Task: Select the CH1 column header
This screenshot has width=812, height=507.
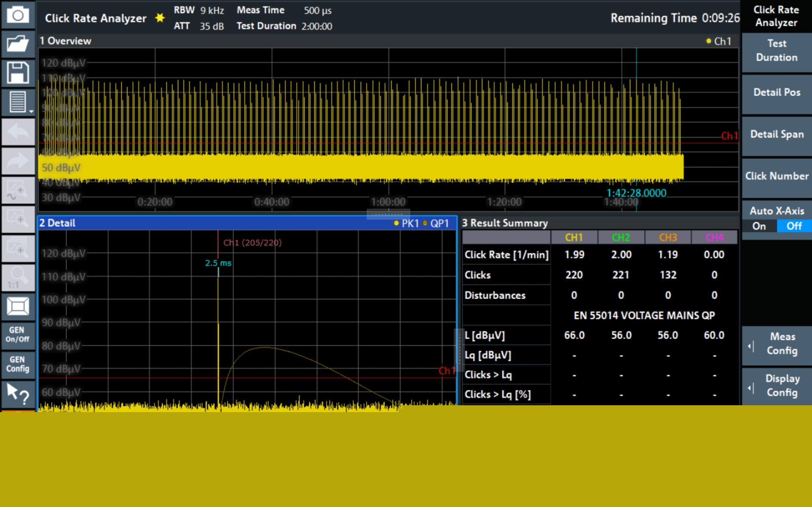Action: click(574, 237)
